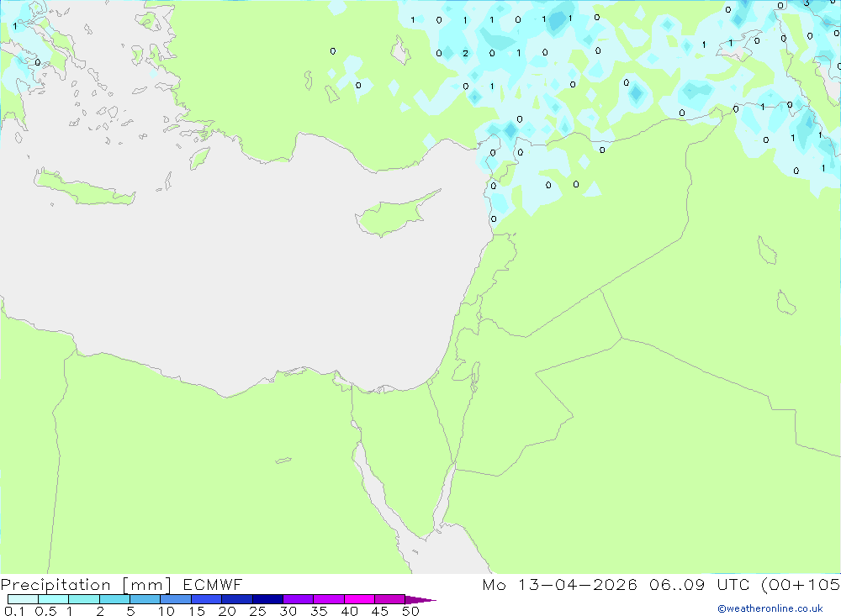
Task: Select the '10' legend scale label
Action: coord(167,611)
